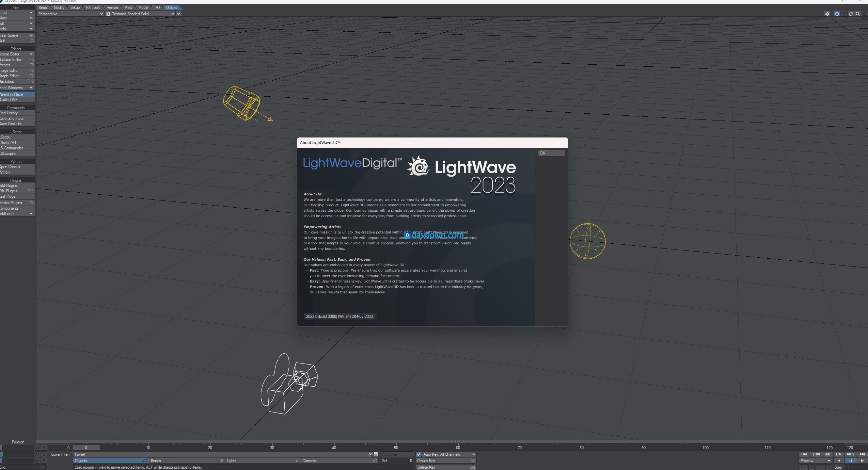Open Textured Shaded Solid dropdown
Viewport: 868px width, 470px height.
click(x=140, y=14)
